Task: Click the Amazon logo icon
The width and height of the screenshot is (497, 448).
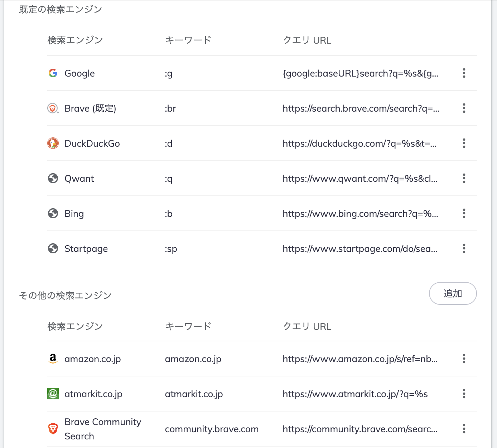Action: tap(53, 359)
